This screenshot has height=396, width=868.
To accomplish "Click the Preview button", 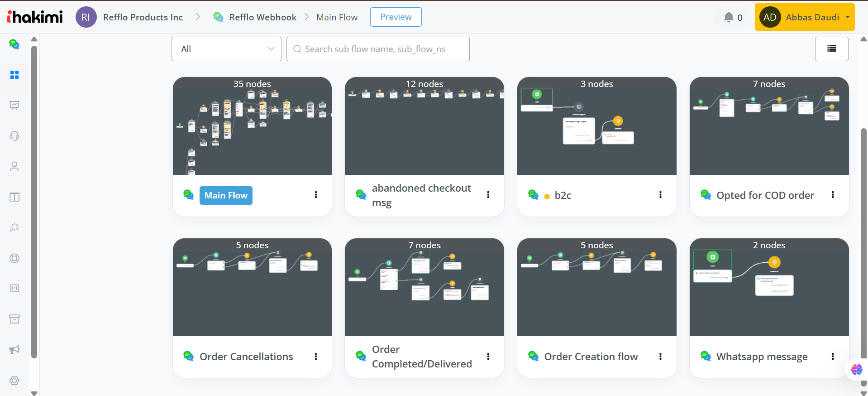I will click(396, 17).
